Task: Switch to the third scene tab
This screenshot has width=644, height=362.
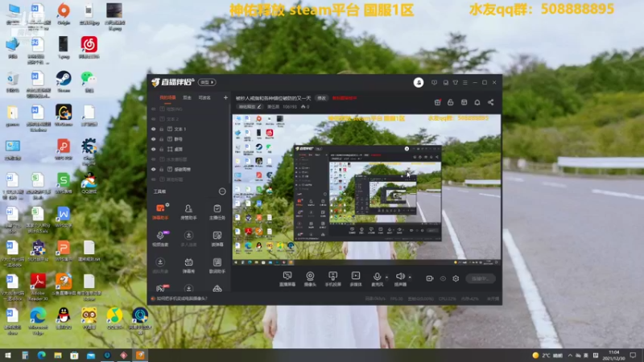Action: coord(204,97)
